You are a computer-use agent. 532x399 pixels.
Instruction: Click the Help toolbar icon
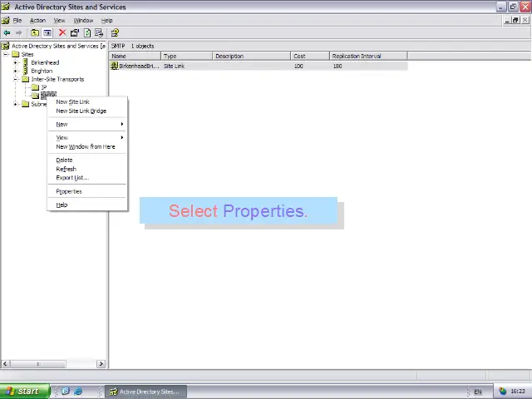point(115,33)
